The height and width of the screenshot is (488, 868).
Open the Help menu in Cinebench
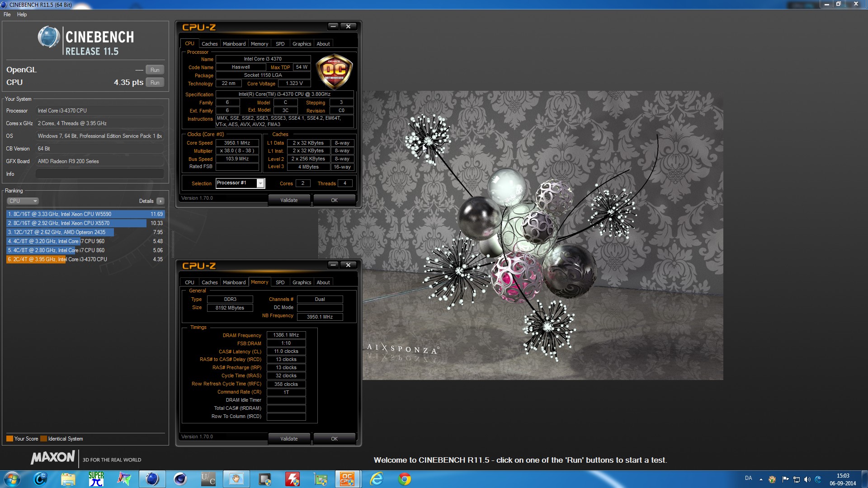pos(22,14)
